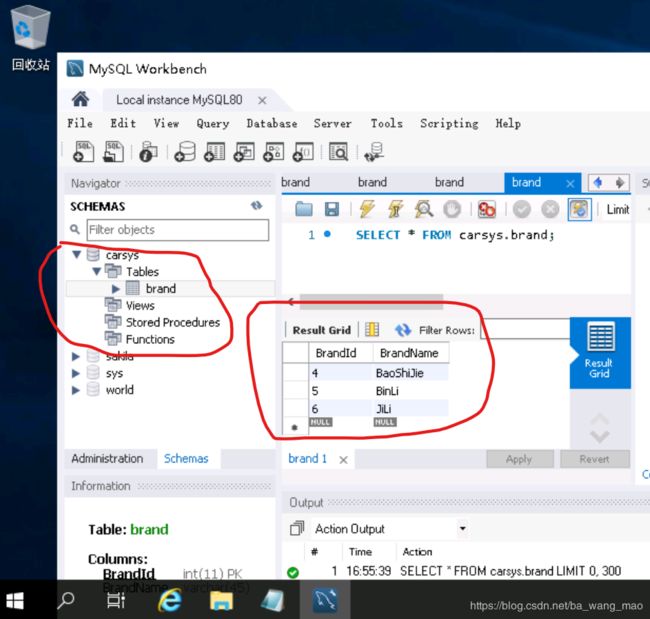Close the brand 1 result tab
Screen dimensions: 650x619
click(343, 460)
